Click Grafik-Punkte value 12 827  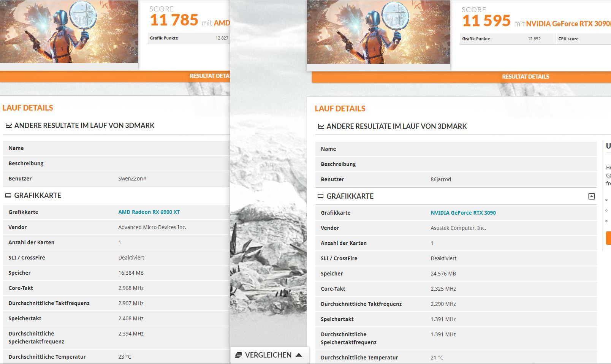pos(222,38)
